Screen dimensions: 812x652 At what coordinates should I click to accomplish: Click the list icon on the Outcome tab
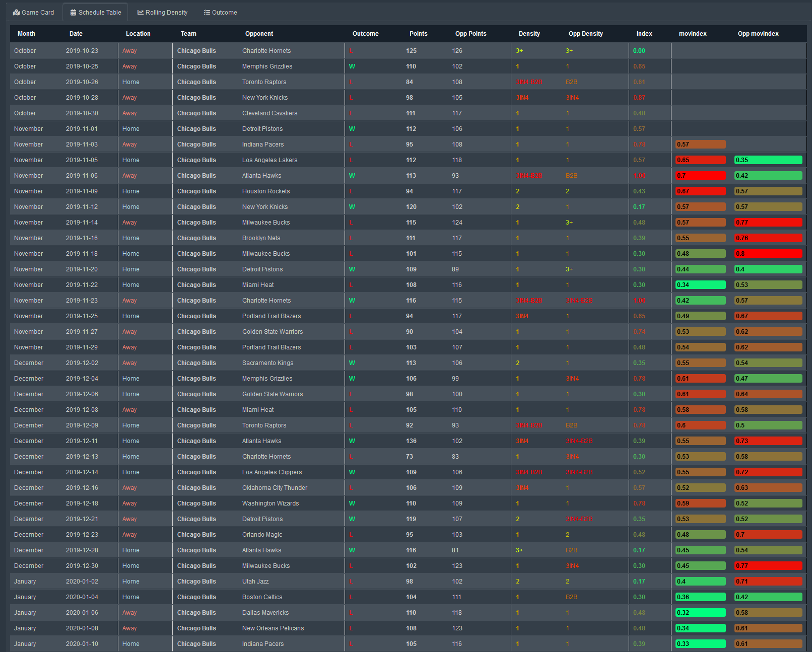(x=207, y=13)
